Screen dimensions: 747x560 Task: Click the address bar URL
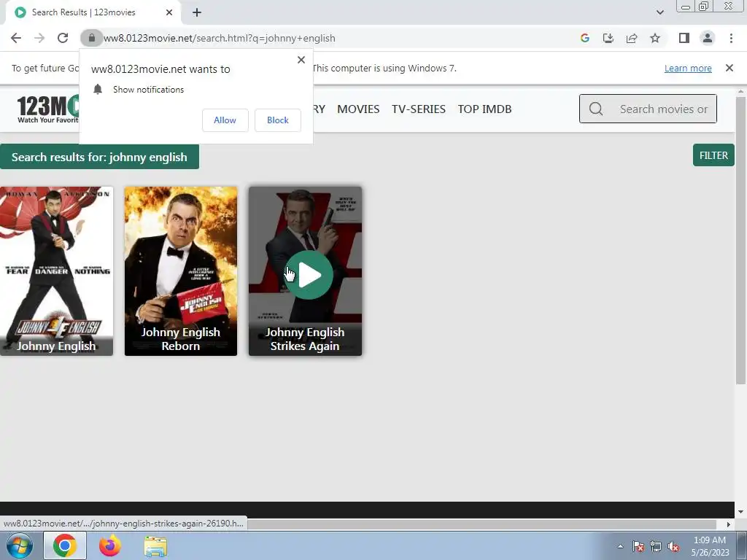(220, 38)
